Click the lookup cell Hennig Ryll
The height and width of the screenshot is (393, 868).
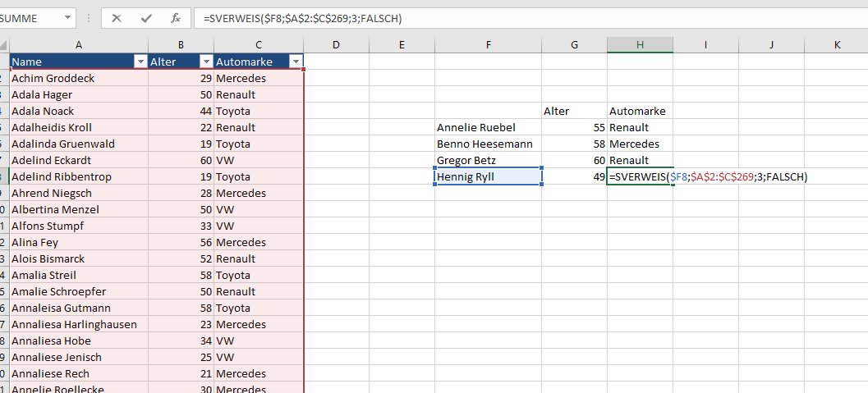[x=489, y=176]
